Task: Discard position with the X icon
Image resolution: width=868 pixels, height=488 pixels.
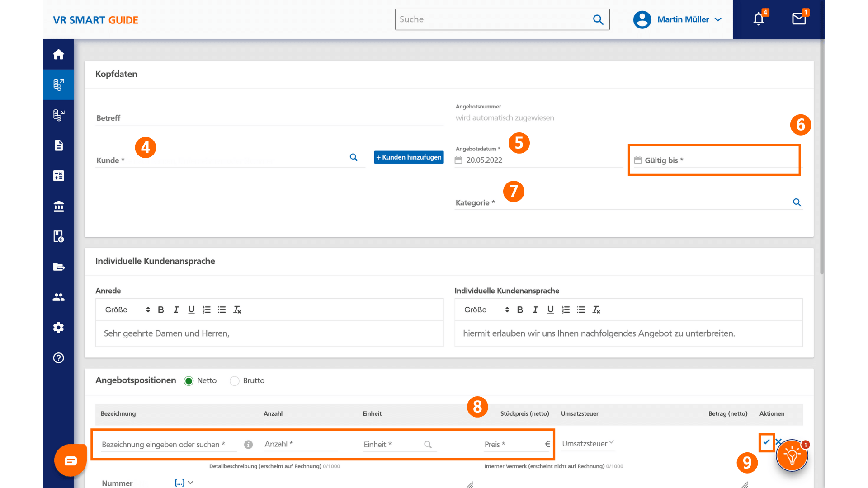Action: (x=778, y=441)
